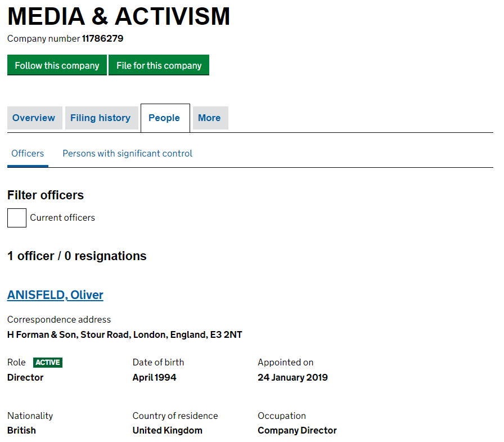This screenshot has height=442, width=504.
Task: Select the People tab
Action: (164, 118)
